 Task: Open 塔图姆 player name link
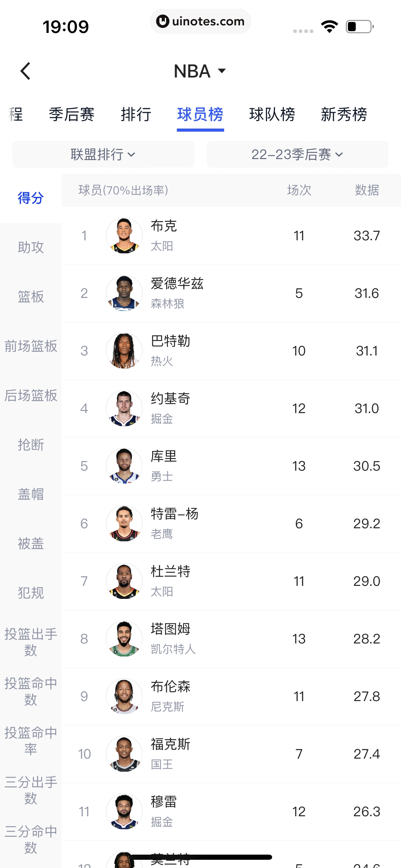[171, 629]
